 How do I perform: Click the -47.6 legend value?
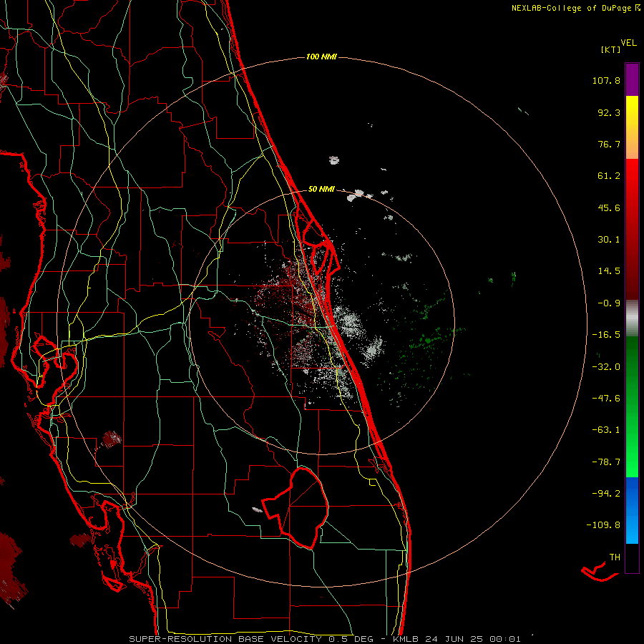tap(606, 399)
